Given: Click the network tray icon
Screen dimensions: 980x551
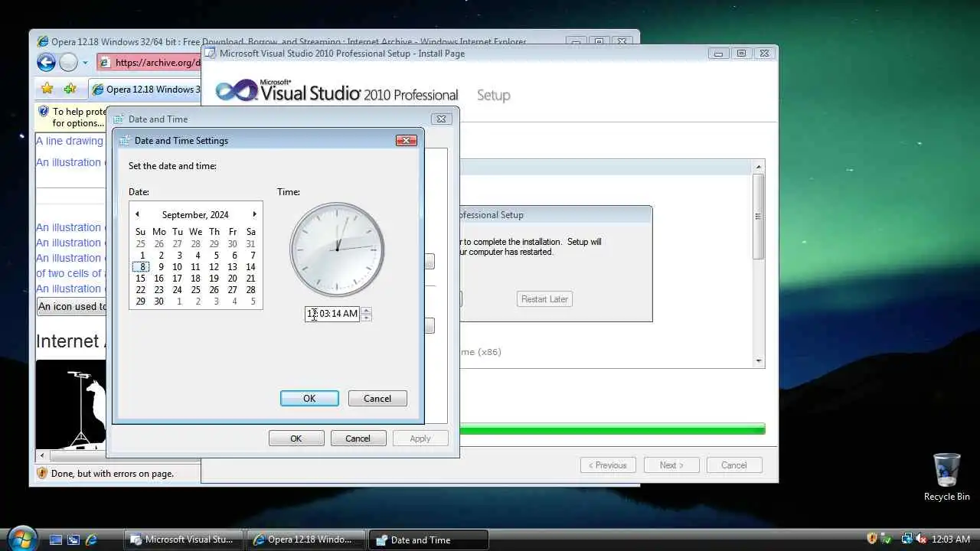Looking at the screenshot, I should pos(907,539).
